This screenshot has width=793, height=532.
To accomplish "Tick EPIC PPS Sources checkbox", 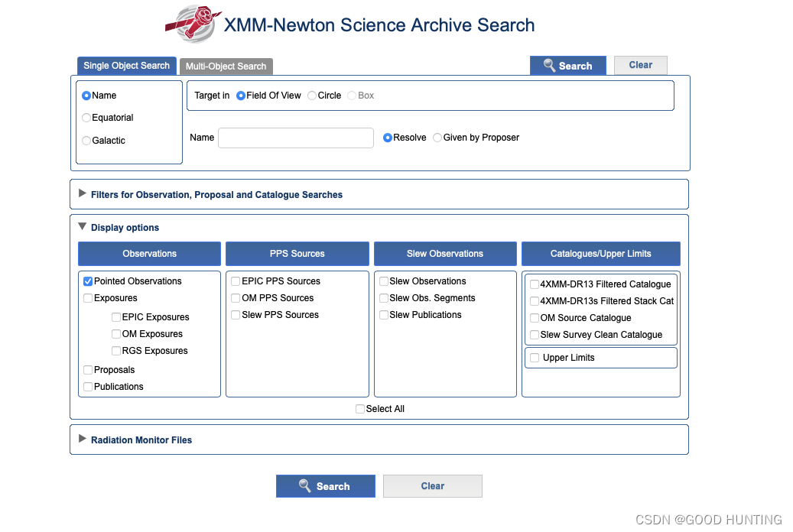I will click(x=236, y=281).
